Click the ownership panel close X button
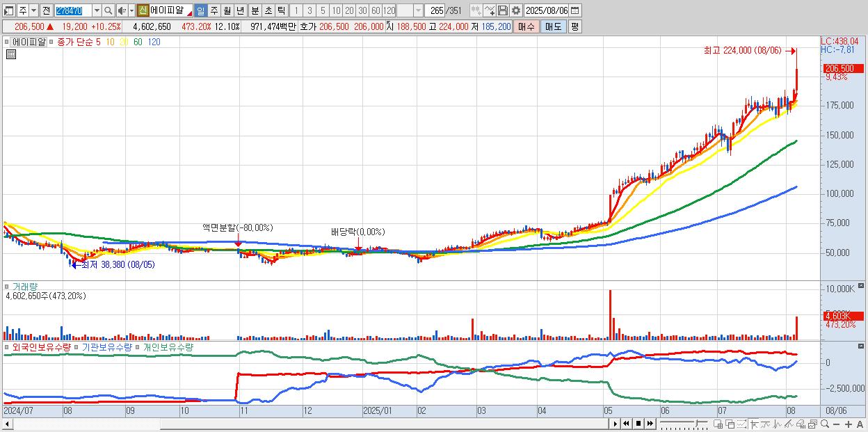 click(x=862, y=345)
